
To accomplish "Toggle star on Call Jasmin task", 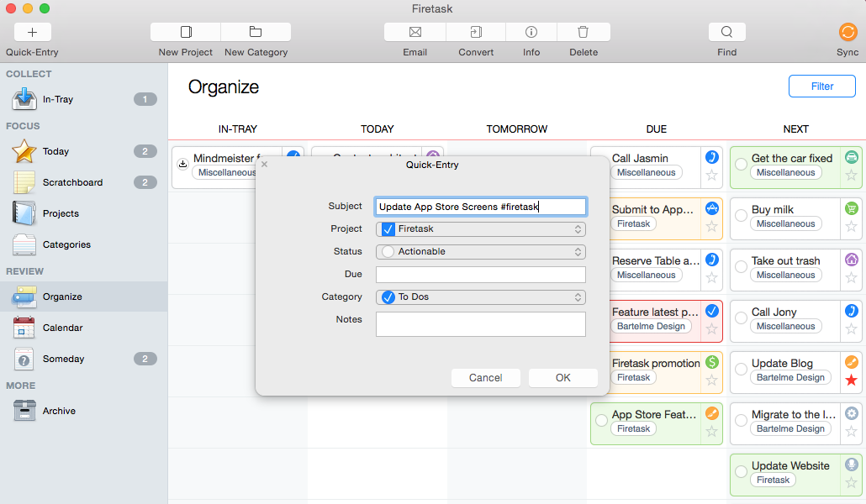I will click(712, 176).
